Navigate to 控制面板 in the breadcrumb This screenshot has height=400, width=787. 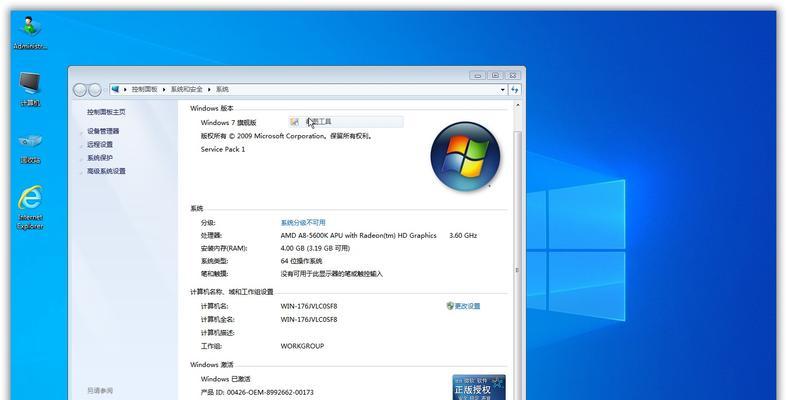[145, 89]
